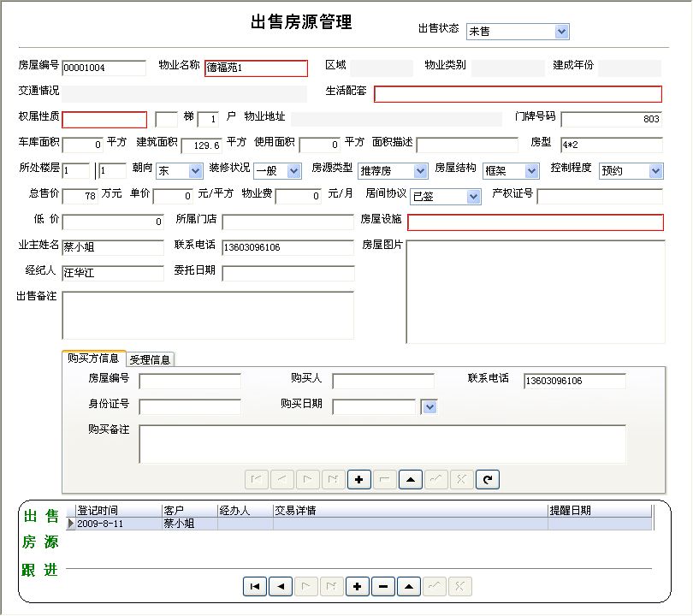693x616 pixels.
Task: Click the 总售价 field showing 78
Action: tap(80, 196)
